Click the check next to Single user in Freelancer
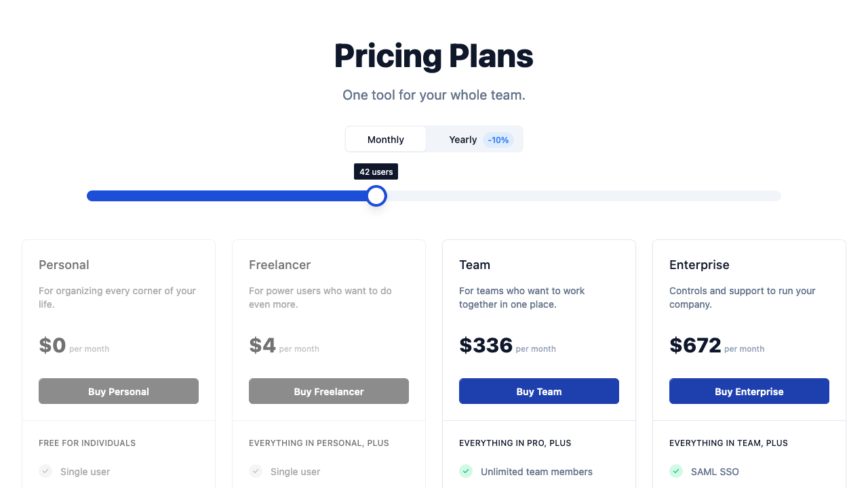868x488 pixels. tap(256, 471)
